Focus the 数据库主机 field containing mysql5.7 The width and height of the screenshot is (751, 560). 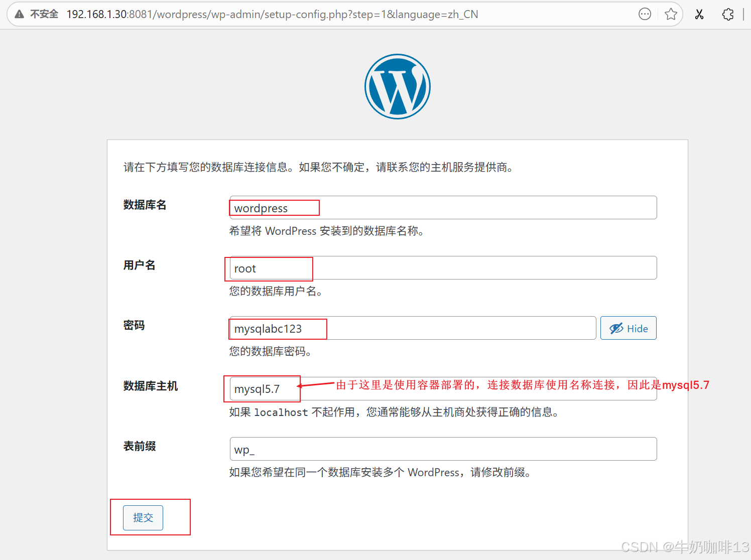pos(443,389)
